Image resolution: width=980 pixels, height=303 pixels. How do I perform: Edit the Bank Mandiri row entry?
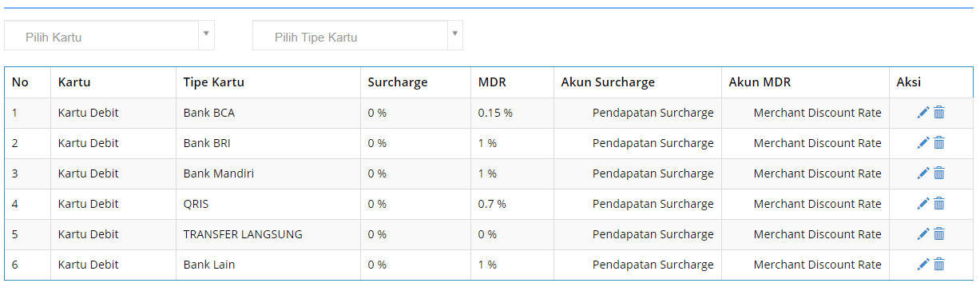pos(923,173)
